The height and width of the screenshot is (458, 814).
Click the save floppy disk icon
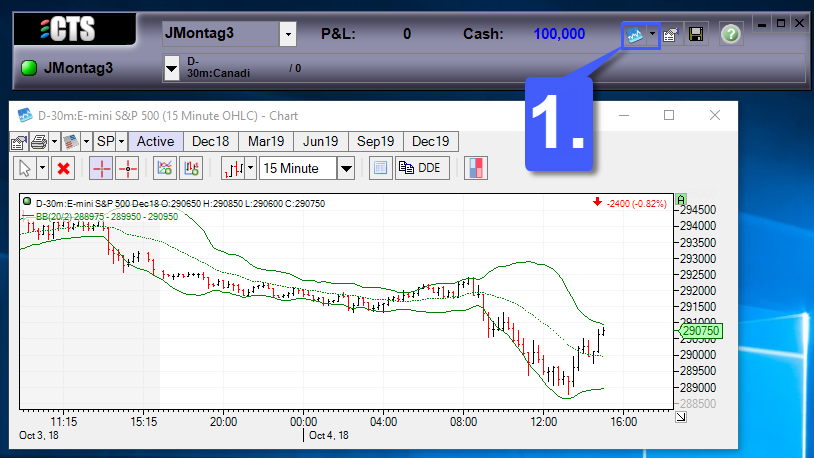(696, 35)
